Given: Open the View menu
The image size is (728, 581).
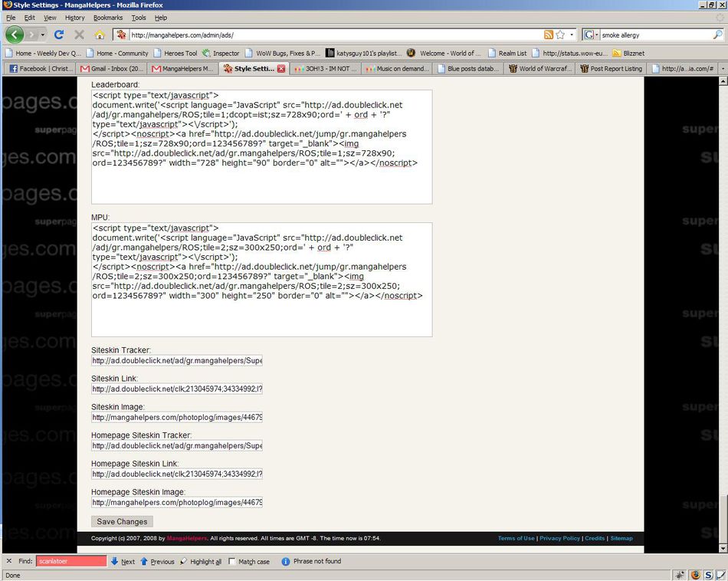Looking at the screenshot, I should (50, 18).
